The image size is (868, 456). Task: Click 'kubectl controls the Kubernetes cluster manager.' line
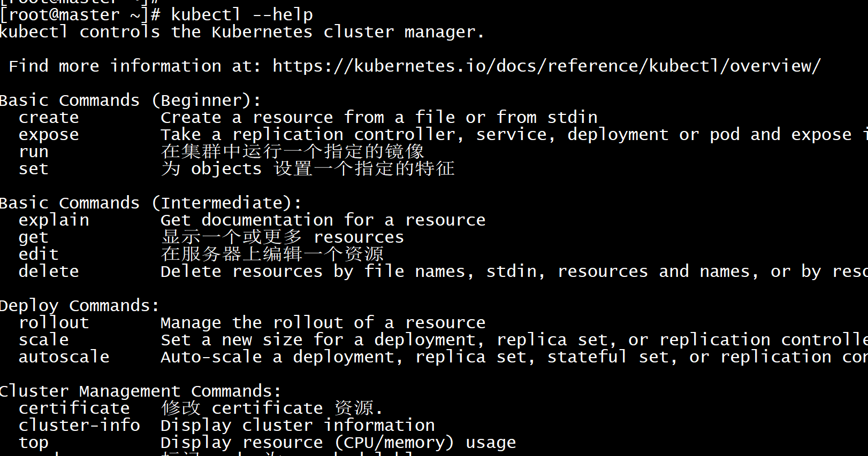click(242, 32)
